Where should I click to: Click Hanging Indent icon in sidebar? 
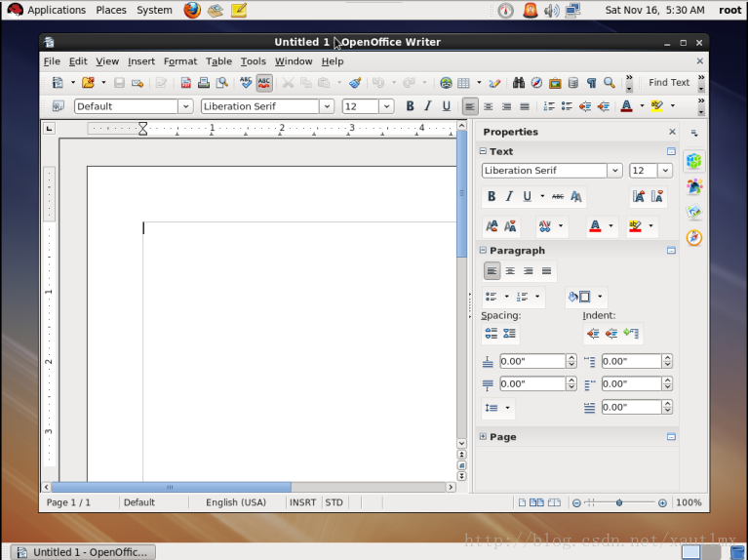631,334
